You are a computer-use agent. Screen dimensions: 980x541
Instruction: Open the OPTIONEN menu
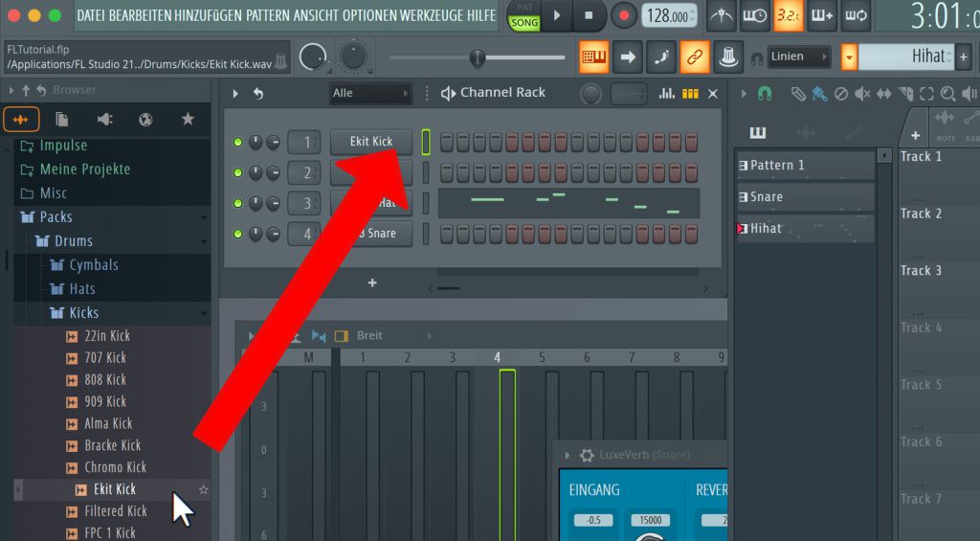[370, 15]
